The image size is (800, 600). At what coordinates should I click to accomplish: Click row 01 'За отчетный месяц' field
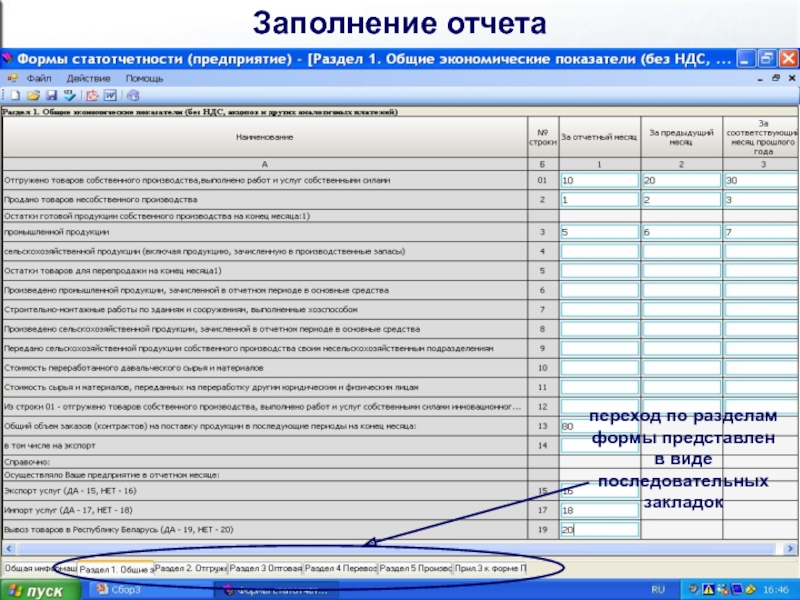598,181
